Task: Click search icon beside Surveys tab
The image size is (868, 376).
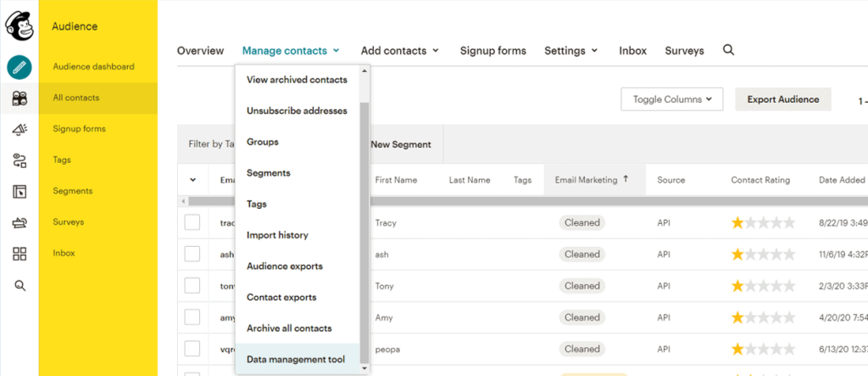Action: click(728, 50)
